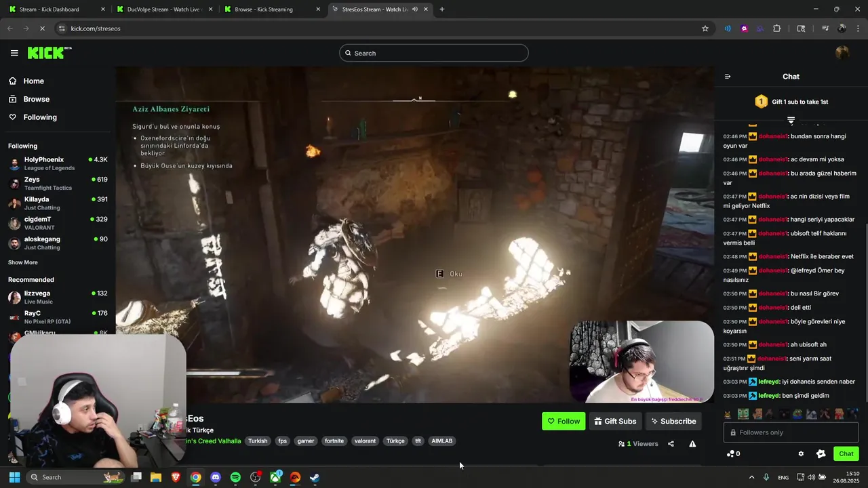Select the valorant tag
The width and height of the screenshot is (868, 488).
[365, 441]
